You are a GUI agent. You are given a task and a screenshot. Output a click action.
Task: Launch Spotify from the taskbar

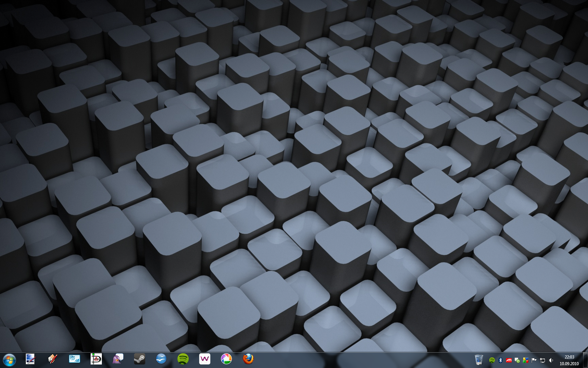point(183,359)
